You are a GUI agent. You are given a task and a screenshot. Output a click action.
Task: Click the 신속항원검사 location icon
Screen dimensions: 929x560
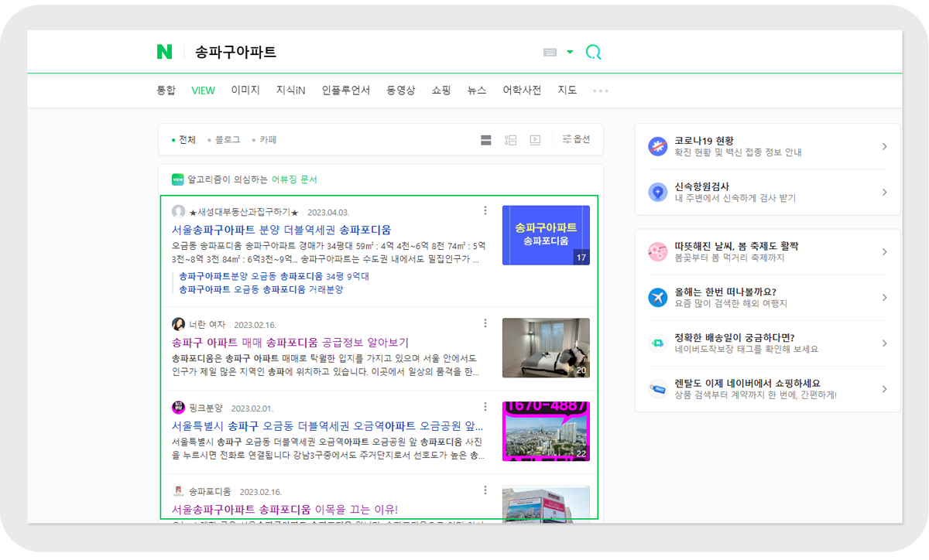[x=658, y=193]
